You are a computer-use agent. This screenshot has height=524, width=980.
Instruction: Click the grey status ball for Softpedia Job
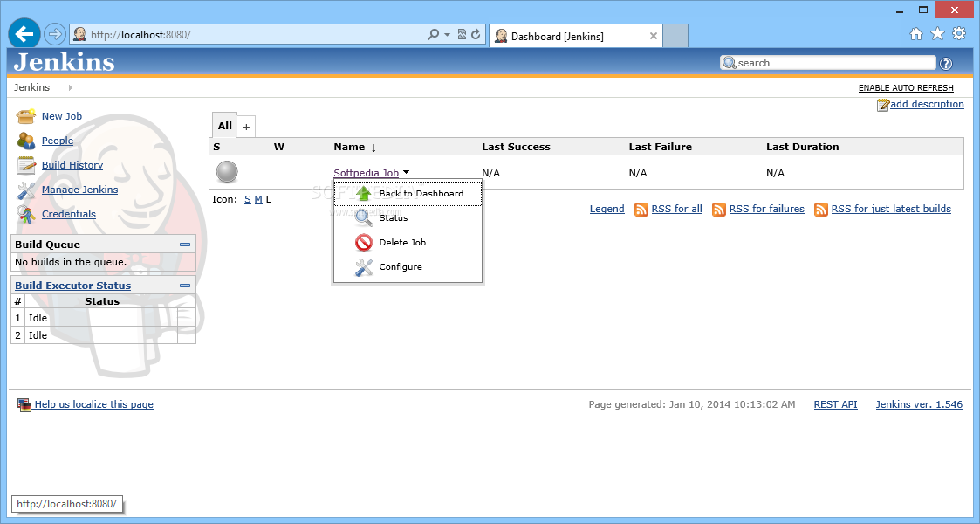click(227, 172)
